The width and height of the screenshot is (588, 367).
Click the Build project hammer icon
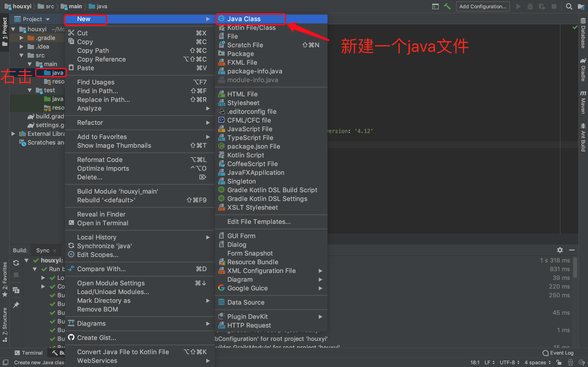coord(447,6)
